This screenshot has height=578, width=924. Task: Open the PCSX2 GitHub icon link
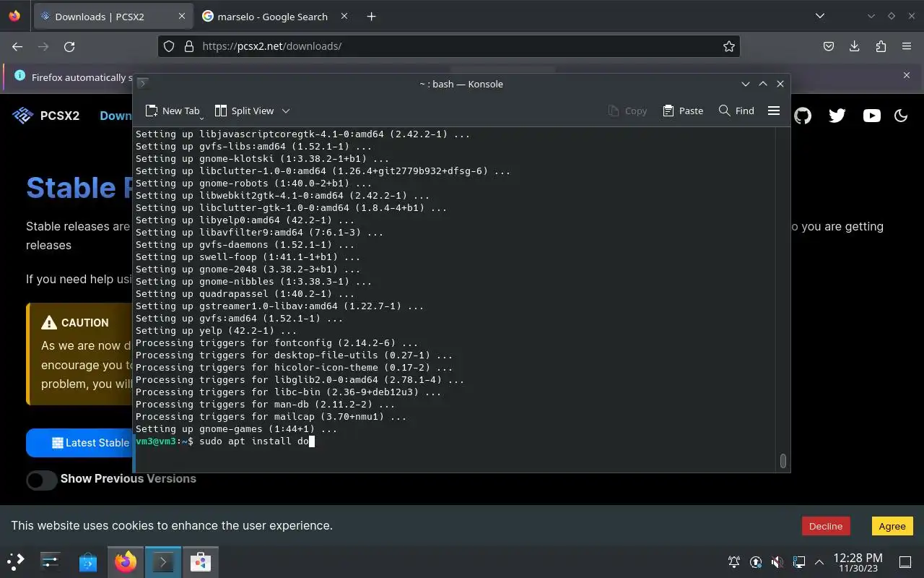[803, 116]
